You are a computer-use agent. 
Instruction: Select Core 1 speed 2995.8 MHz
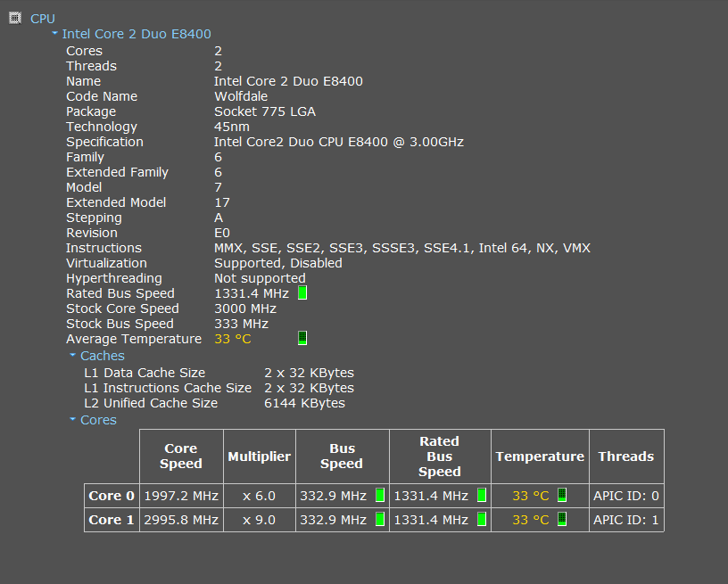[x=181, y=520]
